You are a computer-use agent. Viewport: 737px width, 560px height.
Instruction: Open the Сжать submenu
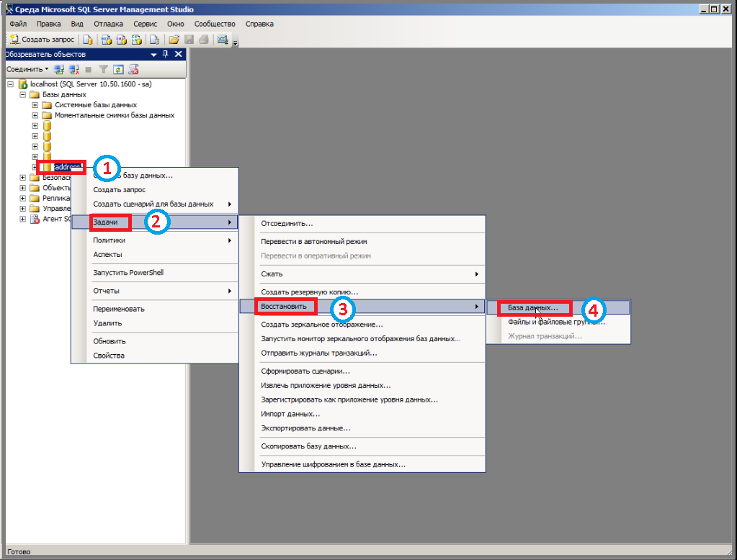pyautogui.click(x=362, y=274)
